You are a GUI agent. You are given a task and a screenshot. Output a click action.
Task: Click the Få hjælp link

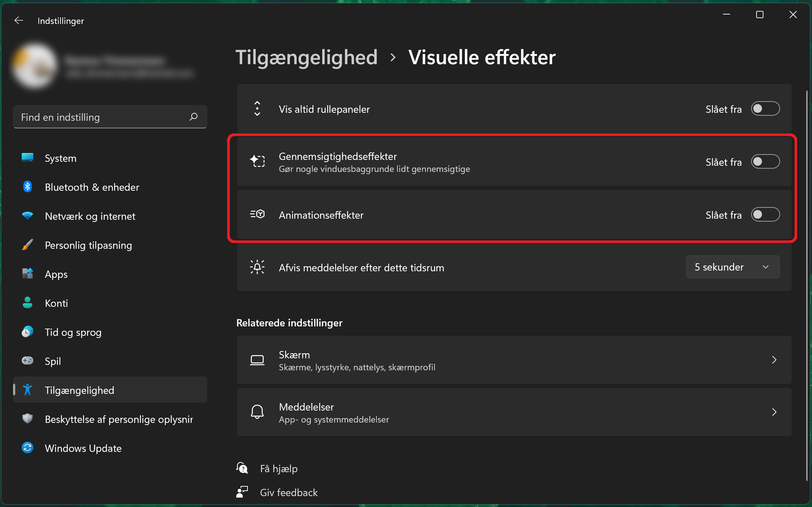[x=279, y=469]
